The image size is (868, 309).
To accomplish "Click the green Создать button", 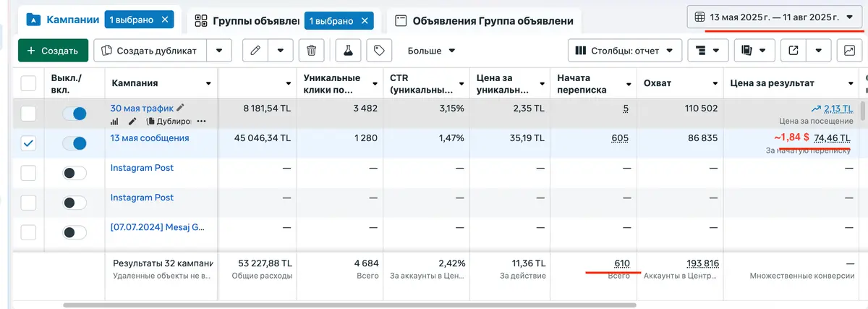I will coord(54,51).
